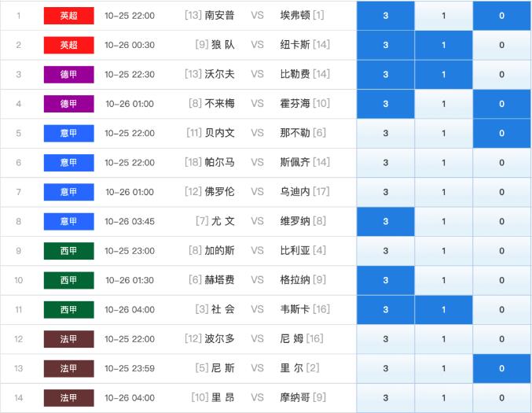Click the team name 帕尔马
This screenshot has width=532, height=413.
pos(219,162)
